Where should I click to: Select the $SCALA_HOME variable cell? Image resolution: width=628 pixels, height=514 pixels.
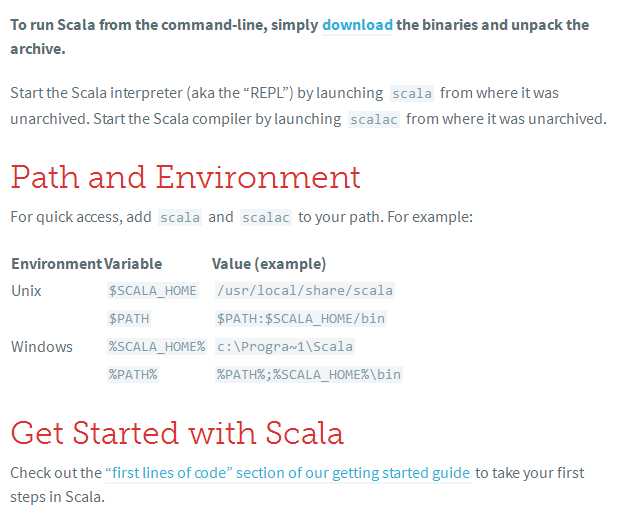[x=153, y=290]
